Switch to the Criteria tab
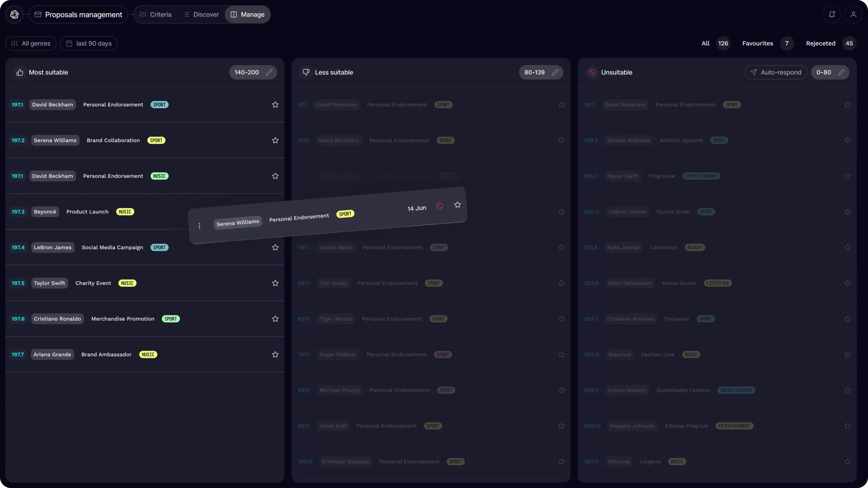 (155, 15)
